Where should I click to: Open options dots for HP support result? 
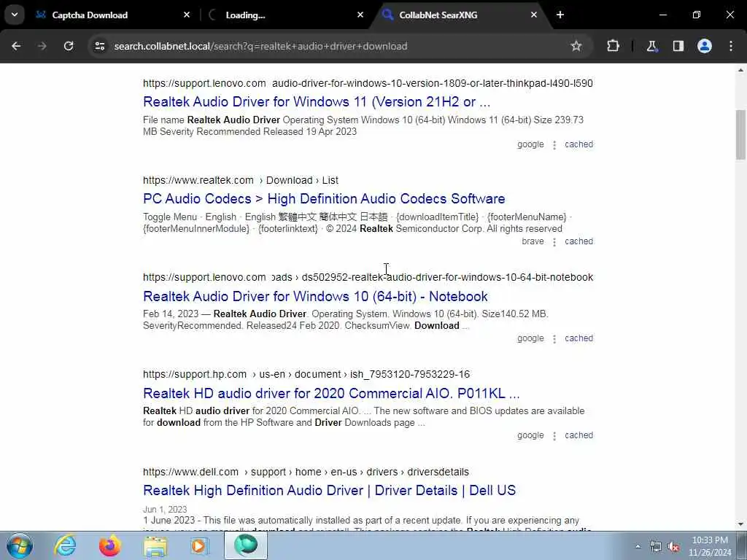554,436
